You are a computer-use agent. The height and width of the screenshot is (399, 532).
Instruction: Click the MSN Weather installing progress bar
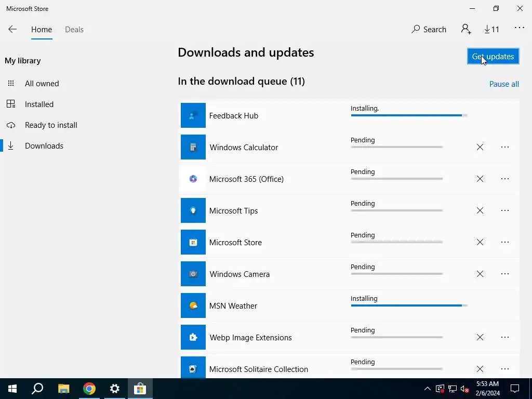[x=409, y=305]
